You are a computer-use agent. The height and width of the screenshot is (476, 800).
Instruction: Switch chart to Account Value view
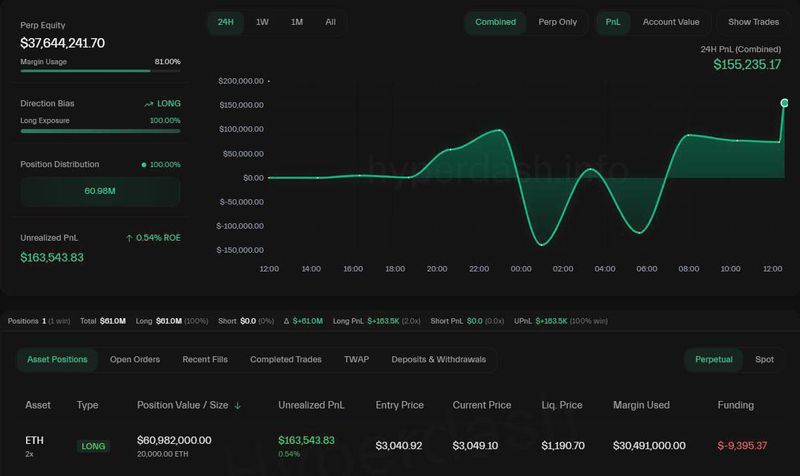click(x=671, y=22)
